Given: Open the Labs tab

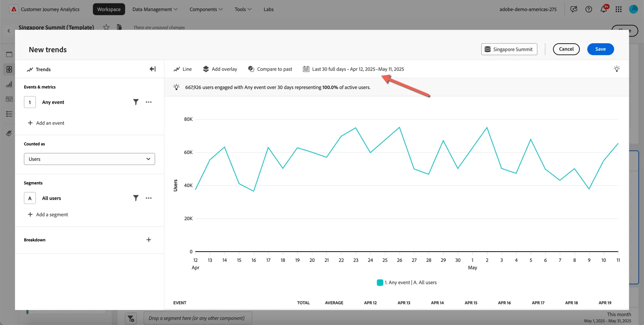Looking at the screenshot, I should [269, 9].
